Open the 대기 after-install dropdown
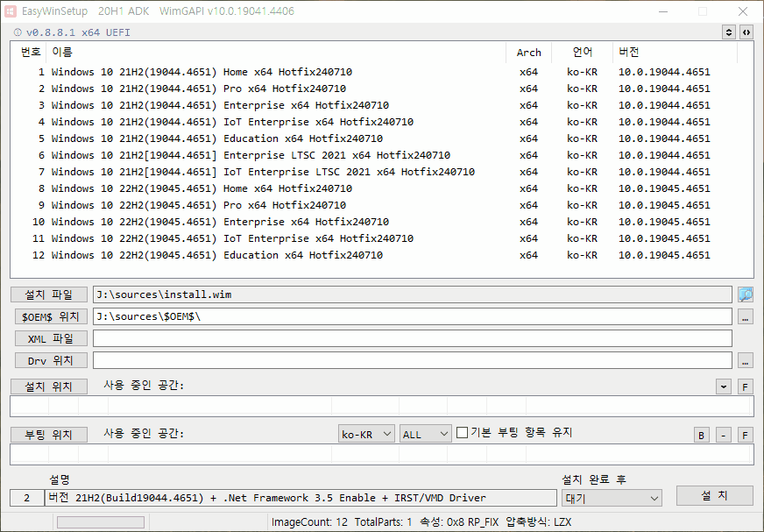 [x=612, y=499]
